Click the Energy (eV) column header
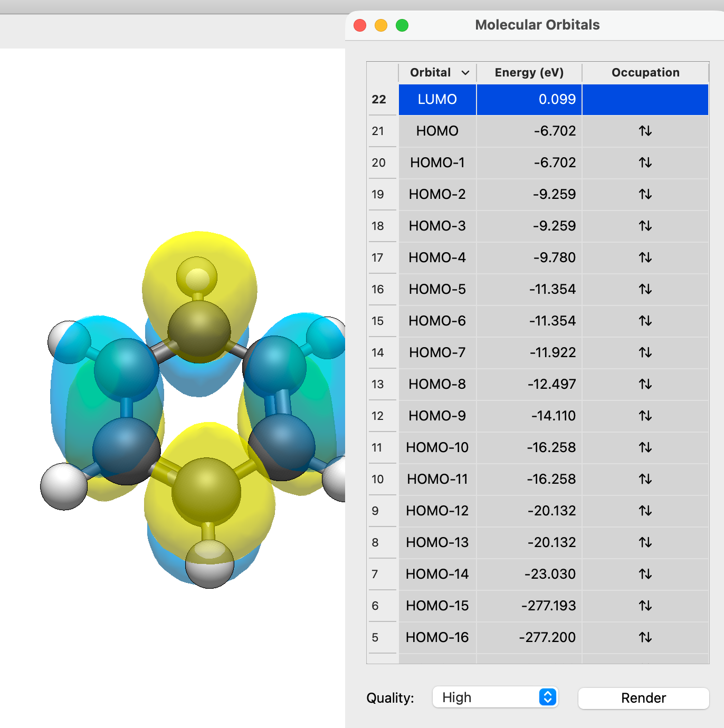724x728 pixels. pos(529,73)
